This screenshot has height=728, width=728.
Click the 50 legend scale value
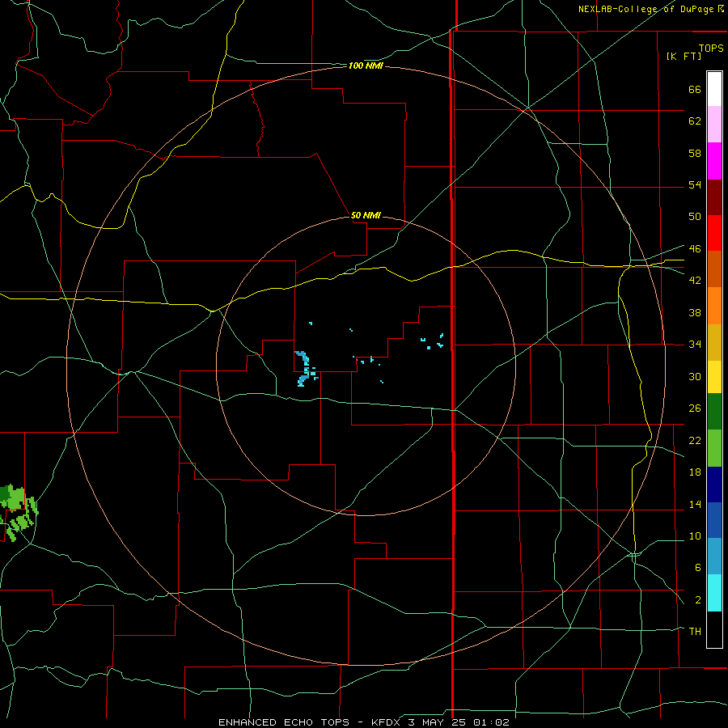point(695,216)
